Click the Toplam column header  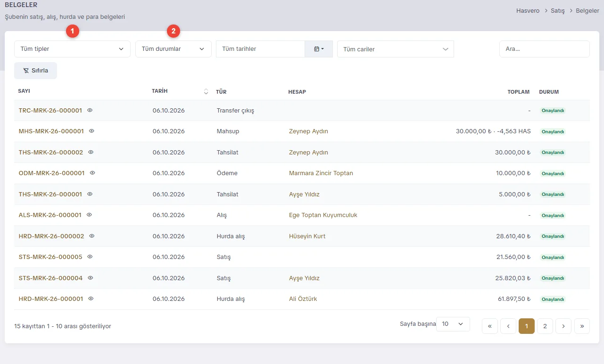[519, 92]
